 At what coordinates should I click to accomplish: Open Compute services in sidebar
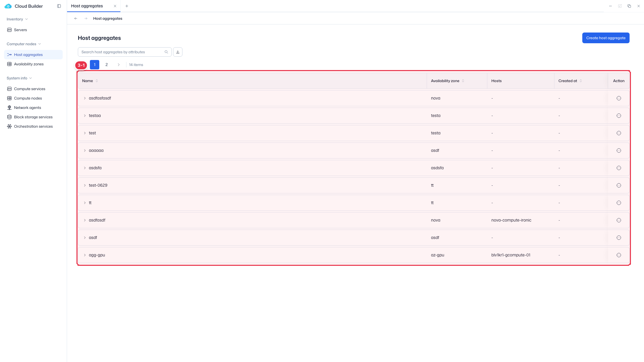pos(33,89)
